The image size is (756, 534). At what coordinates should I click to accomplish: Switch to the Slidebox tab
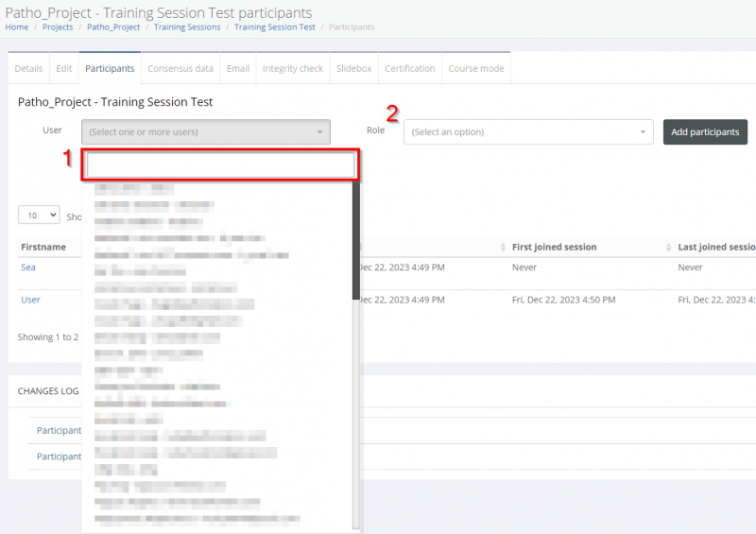[x=354, y=69]
